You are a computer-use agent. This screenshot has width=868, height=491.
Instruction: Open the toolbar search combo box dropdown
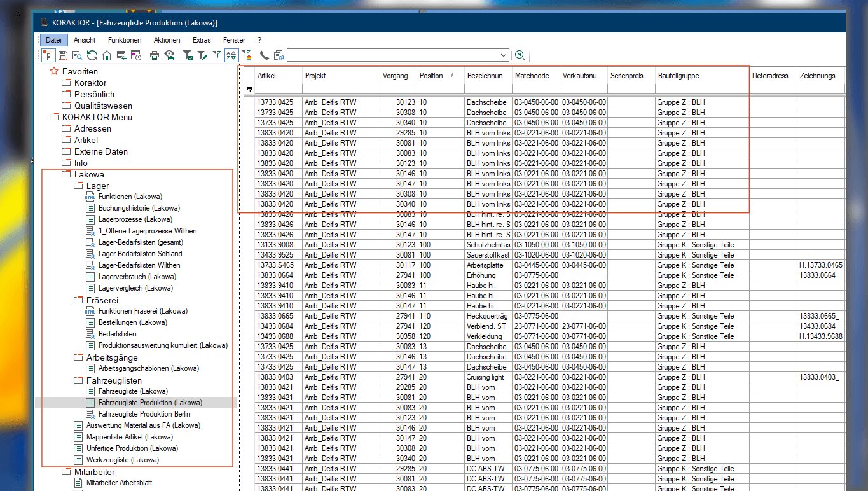[x=504, y=55]
